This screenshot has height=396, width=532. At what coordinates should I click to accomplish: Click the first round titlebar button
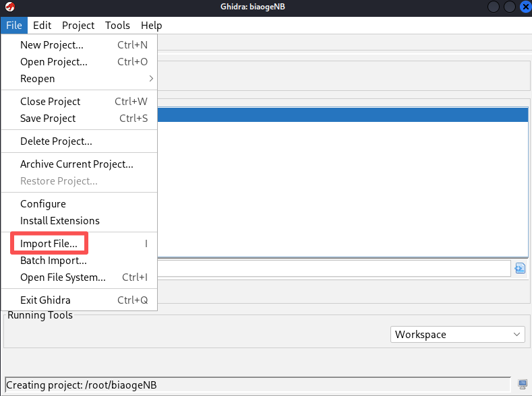click(x=494, y=7)
